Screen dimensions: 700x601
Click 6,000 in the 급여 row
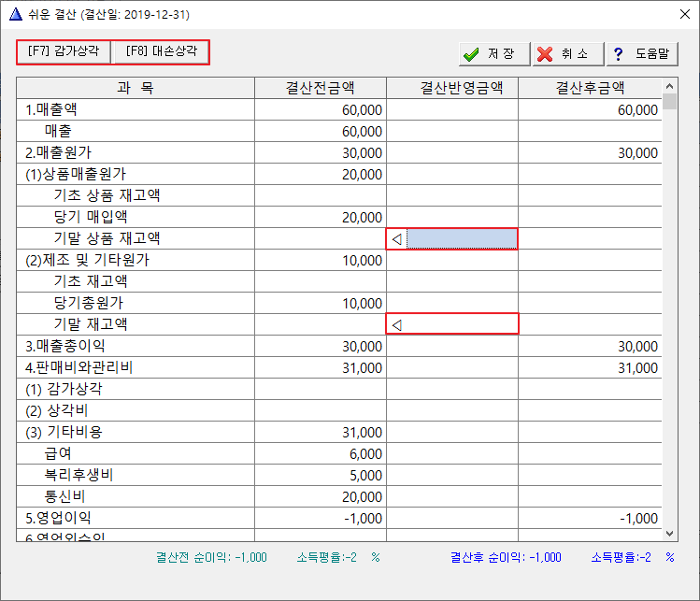[x=365, y=454]
